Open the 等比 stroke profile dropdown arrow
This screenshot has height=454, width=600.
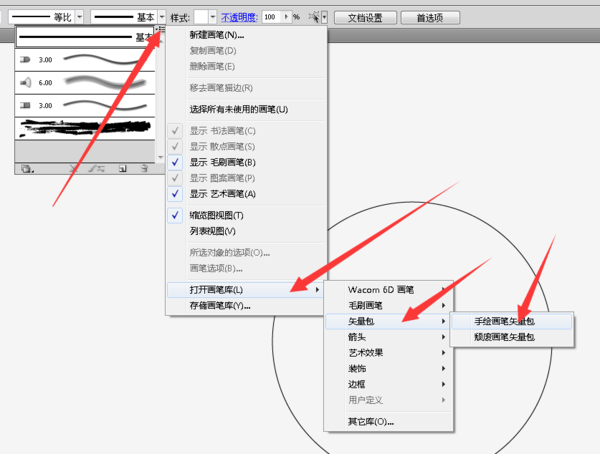pyautogui.click(x=79, y=17)
